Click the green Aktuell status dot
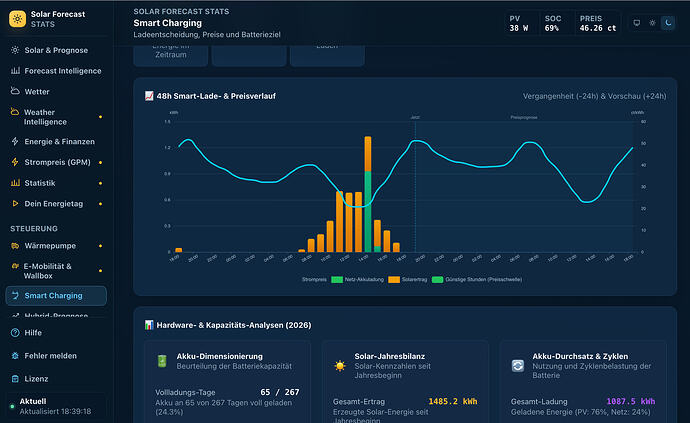 pyautogui.click(x=12, y=406)
